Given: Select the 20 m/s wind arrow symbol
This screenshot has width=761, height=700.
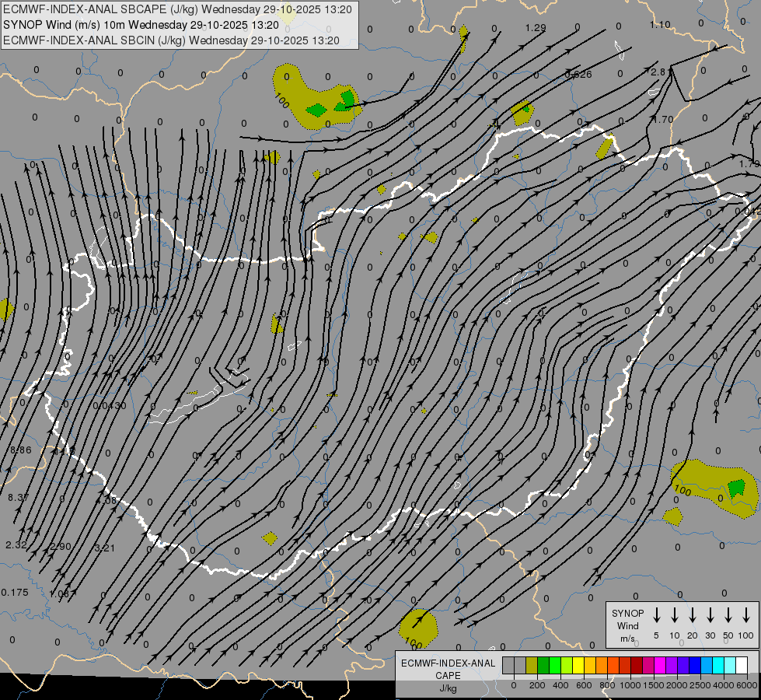Looking at the screenshot, I should [693, 615].
